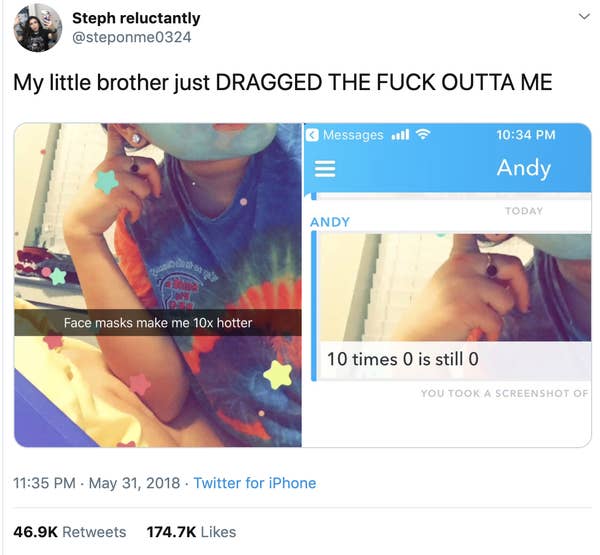This screenshot has height=555, width=600.
Task: Tap the Wi-Fi status icon
Action: [423, 134]
